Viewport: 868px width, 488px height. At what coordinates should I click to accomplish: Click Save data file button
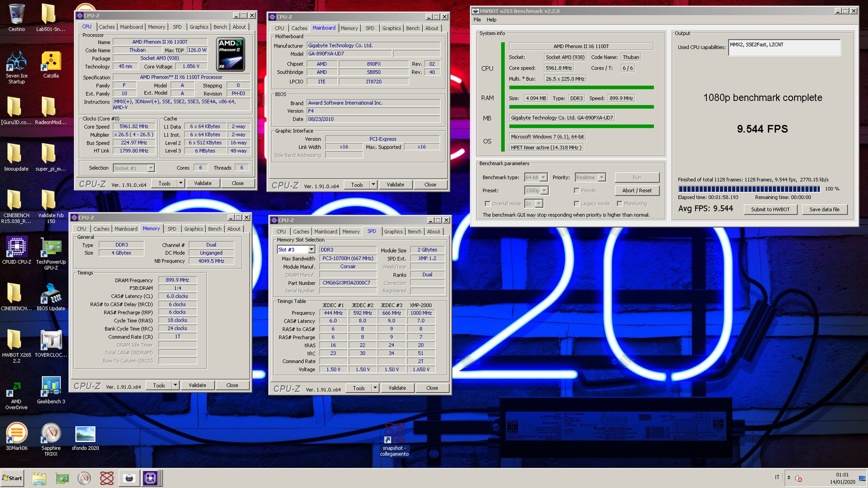(x=824, y=210)
